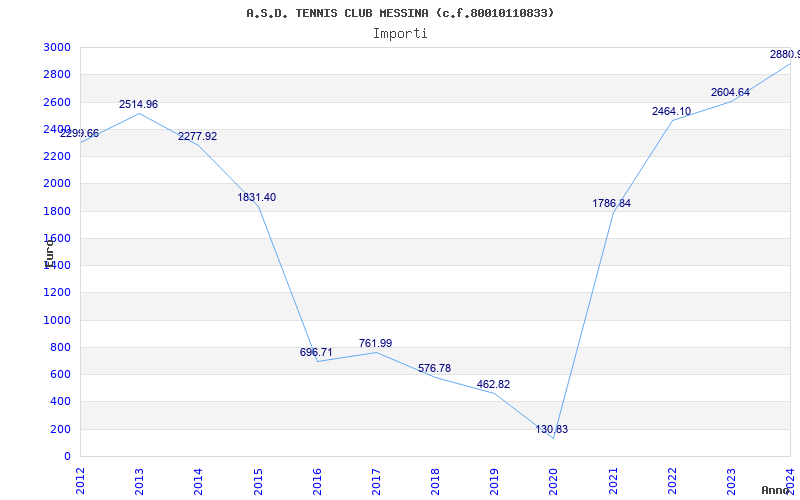Screen dimensions: 800x500
Task: Click x-axis year label 2013
Action: click(139, 481)
